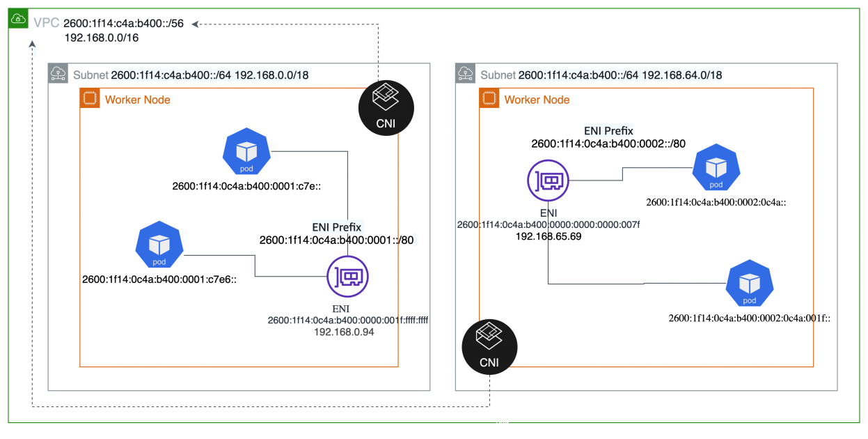Select the ENI Prefix label in left node
This screenshot has width=868, height=439.
pyautogui.click(x=337, y=226)
